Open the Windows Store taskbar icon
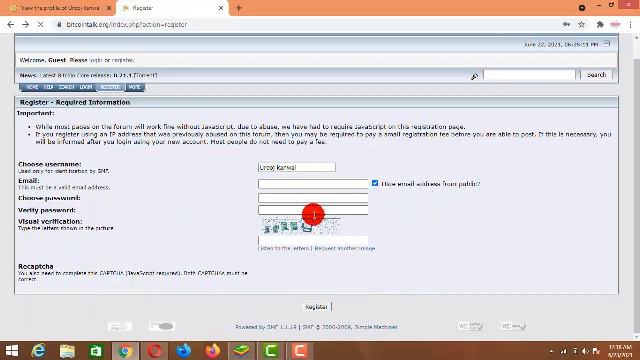 96,351
